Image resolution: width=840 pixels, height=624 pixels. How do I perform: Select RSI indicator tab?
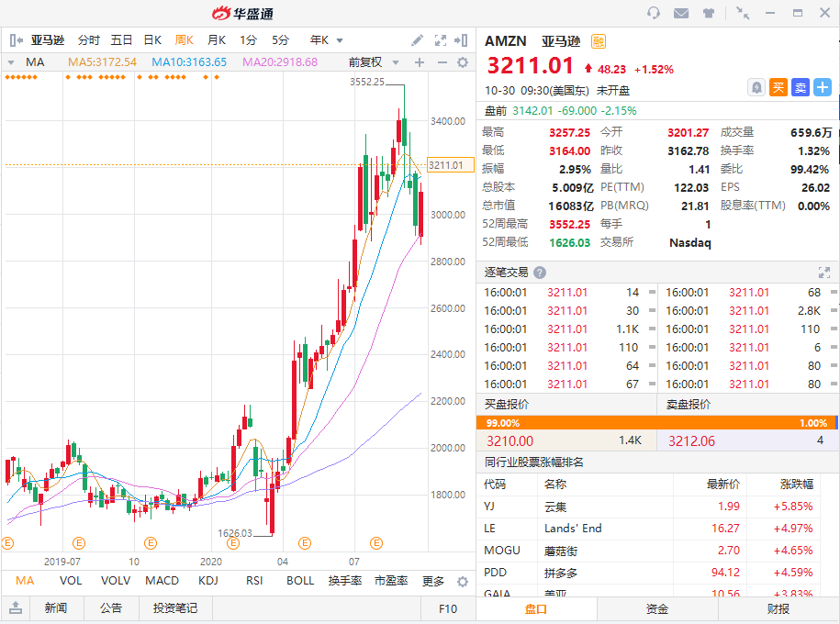pos(254,581)
